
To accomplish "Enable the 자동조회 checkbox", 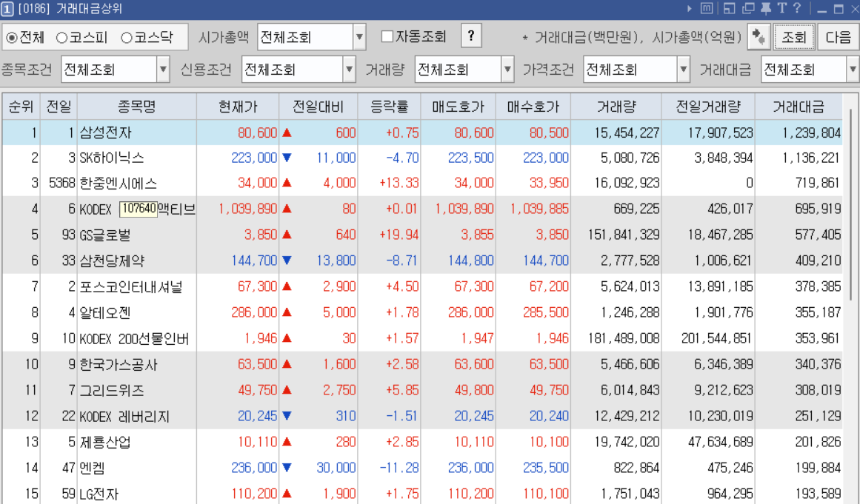I will [x=387, y=37].
